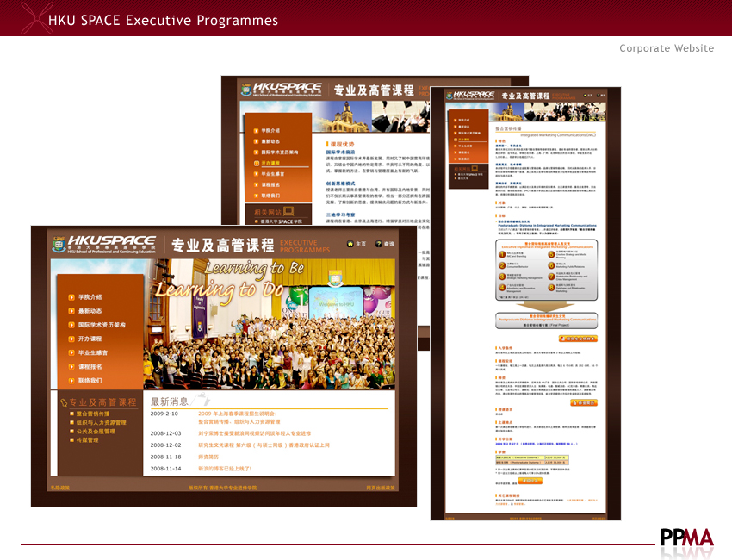732x560 pixels.
Task: Click the 'HKU SPACE Executive Programmes' slide title
Action: click(163, 20)
